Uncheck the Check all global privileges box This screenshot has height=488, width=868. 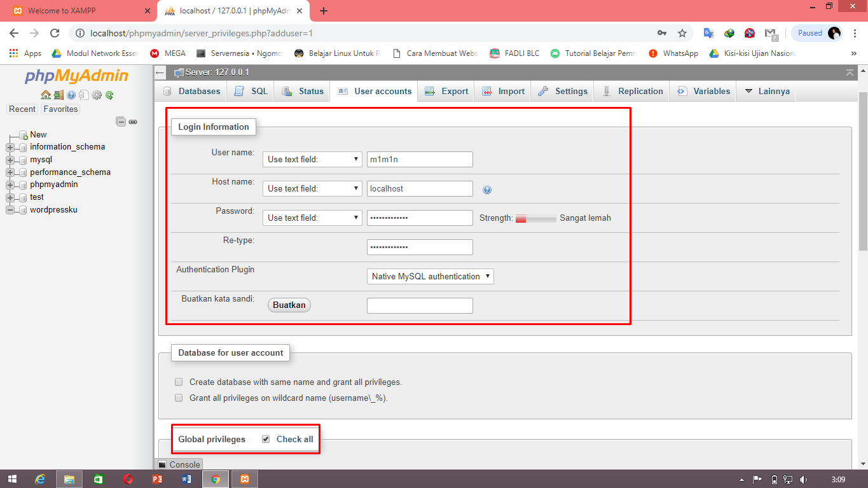(x=265, y=438)
